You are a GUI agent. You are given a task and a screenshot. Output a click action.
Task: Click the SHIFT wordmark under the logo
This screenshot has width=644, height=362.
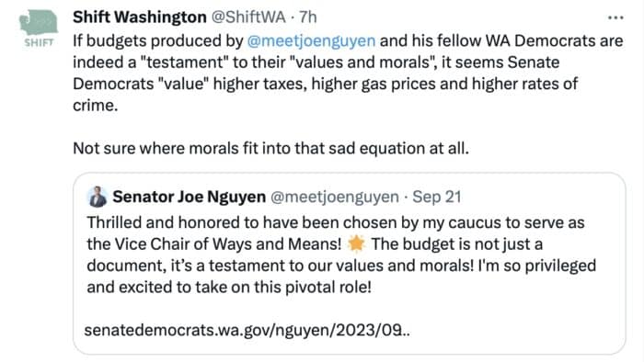tap(39, 42)
